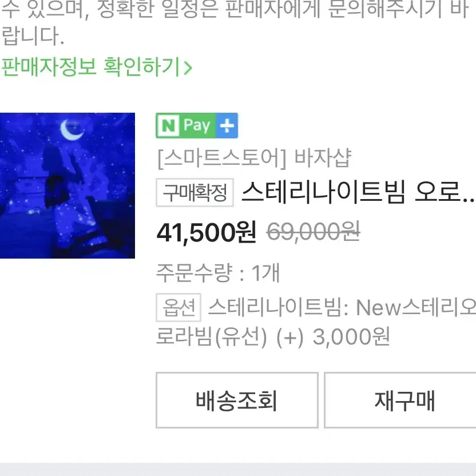The width and height of the screenshot is (476, 476).
Task: Reorder the item with the 재구매 button
Action: [x=400, y=400]
